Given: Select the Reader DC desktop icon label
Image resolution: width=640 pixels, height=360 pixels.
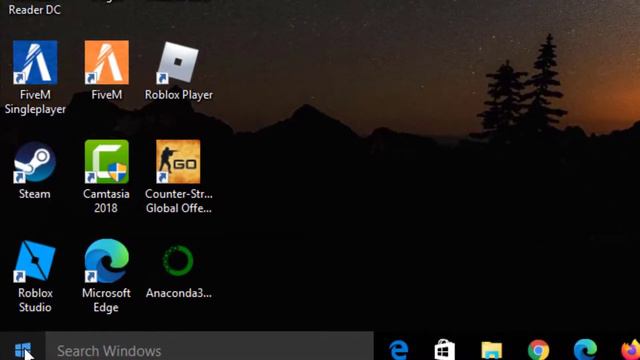Looking at the screenshot, I should [35, 9].
